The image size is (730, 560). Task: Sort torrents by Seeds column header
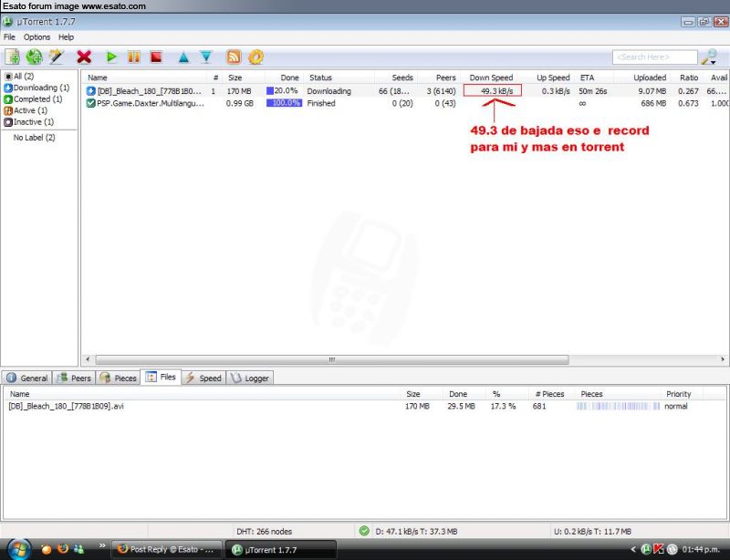click(x=396, y=78)
